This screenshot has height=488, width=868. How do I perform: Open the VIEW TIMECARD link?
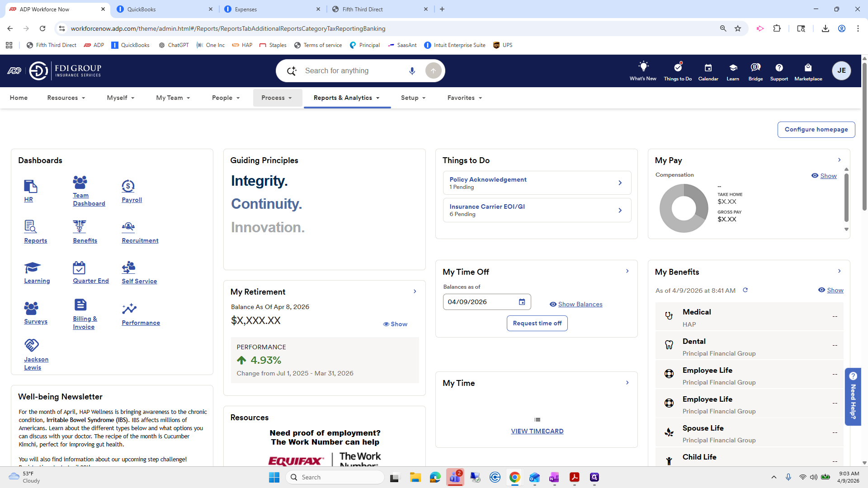pos(537,431)
